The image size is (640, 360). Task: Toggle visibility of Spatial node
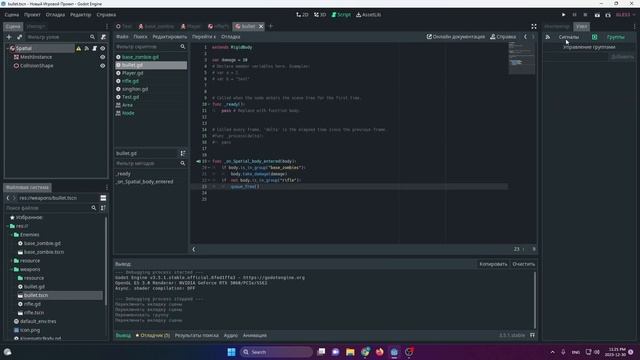point(102,48)
